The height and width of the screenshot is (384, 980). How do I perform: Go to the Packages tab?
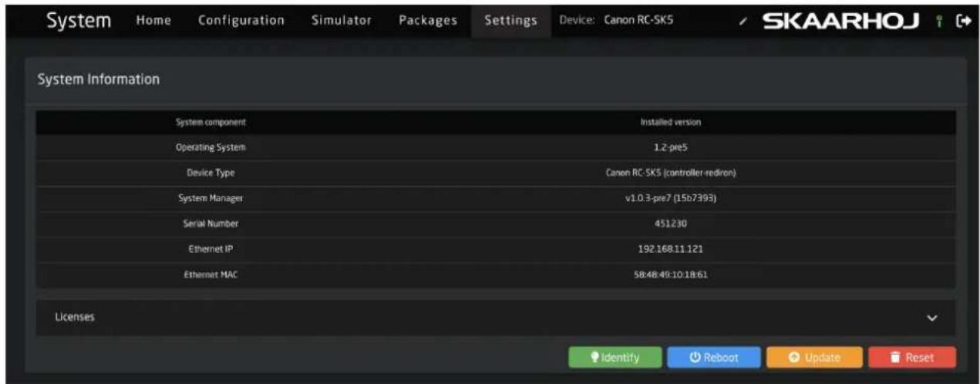coord(428,20)
